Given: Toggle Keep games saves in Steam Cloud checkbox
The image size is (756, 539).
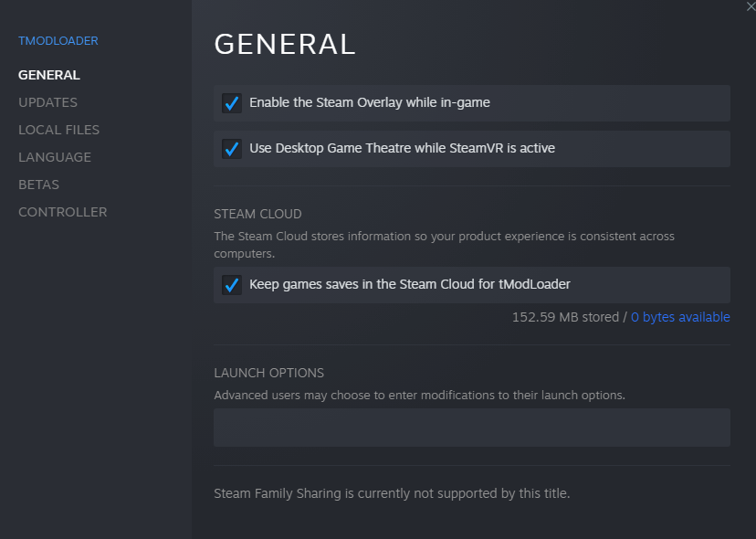Looking at the screenshot, I should click(x=232, y=285).
